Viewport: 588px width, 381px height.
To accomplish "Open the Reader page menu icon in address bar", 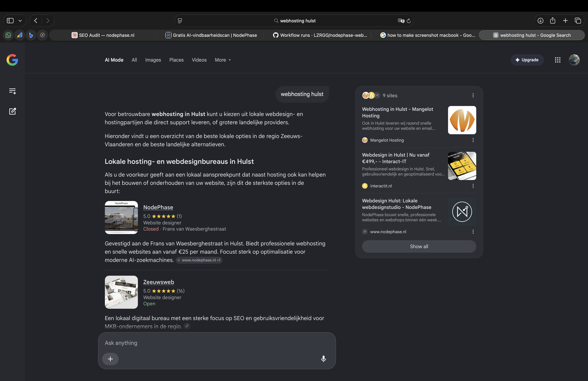I will click(180, 21).
